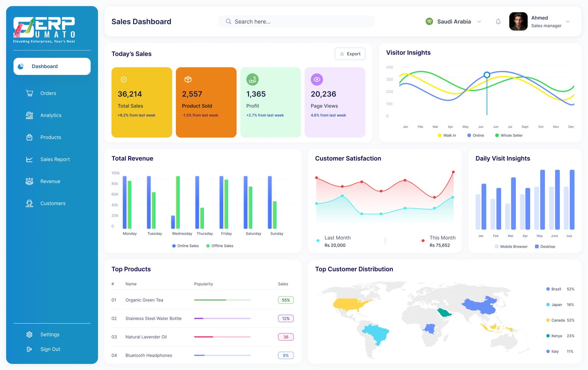Go to Orders in the sidebar
The height and width of the screenshot is (370, 588).
pyautogui.click(x=48, y=93)
